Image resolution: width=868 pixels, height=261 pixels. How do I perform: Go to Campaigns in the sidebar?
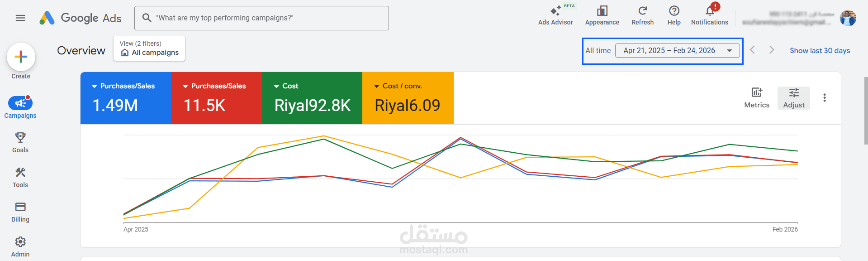(x=20, y=107)
